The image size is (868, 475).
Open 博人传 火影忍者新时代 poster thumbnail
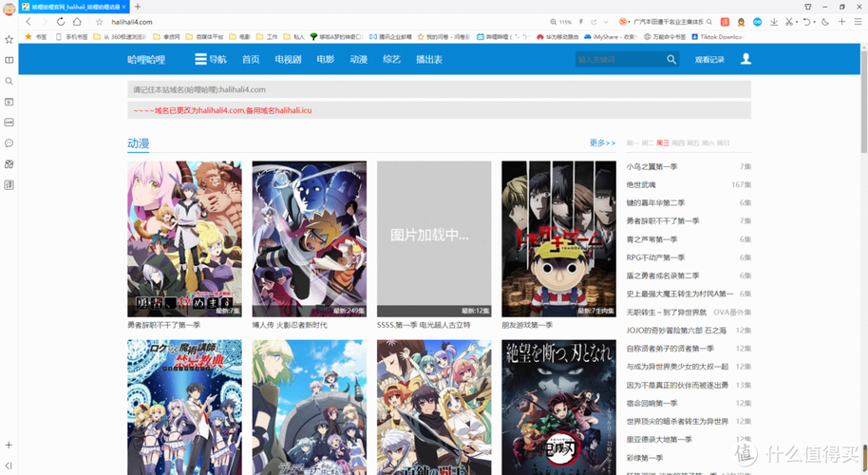click(x=309, y=238)
